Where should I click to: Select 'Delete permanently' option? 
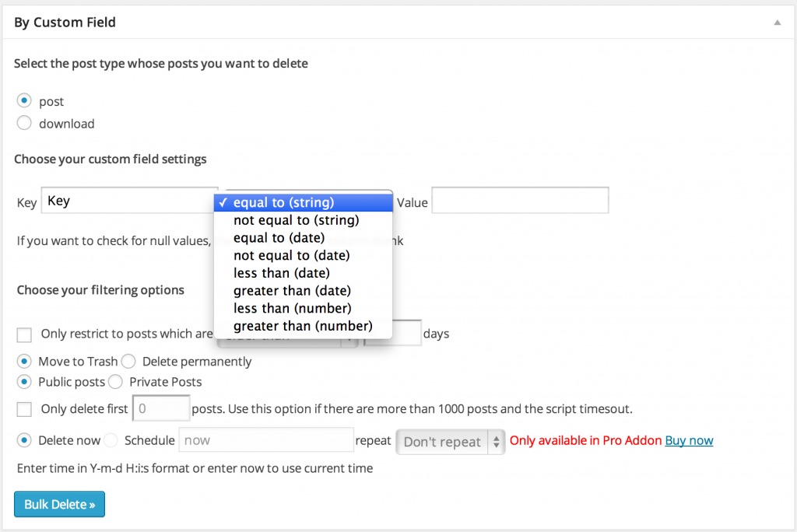click(x=128, y=361)
